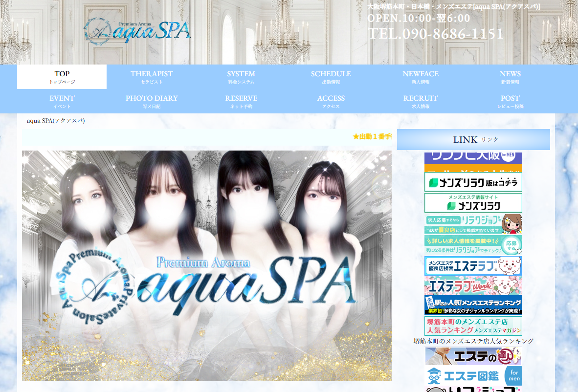Open the エステラブ Work banner

pyautogui.click(x=473, y=285)
